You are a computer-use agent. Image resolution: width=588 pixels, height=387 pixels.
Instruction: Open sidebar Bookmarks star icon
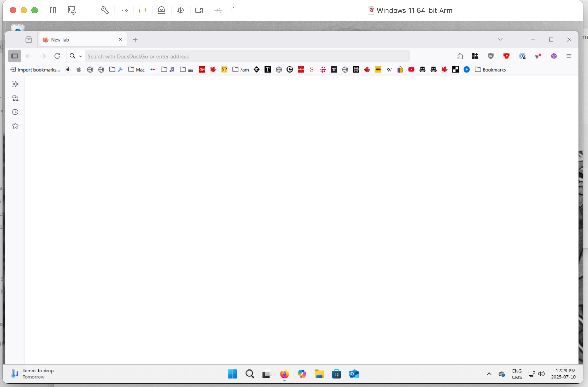(15, 126)
